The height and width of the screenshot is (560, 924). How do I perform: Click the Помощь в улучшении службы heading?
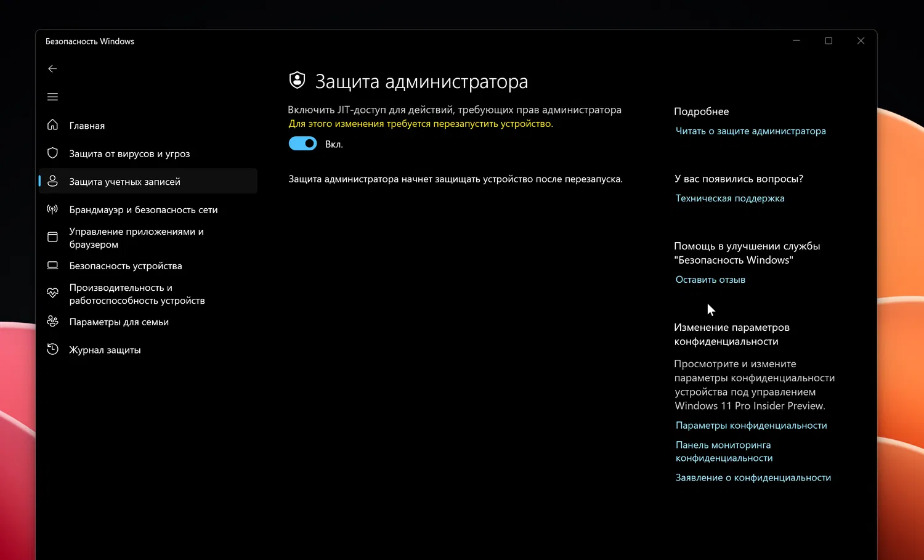(747, 253)
